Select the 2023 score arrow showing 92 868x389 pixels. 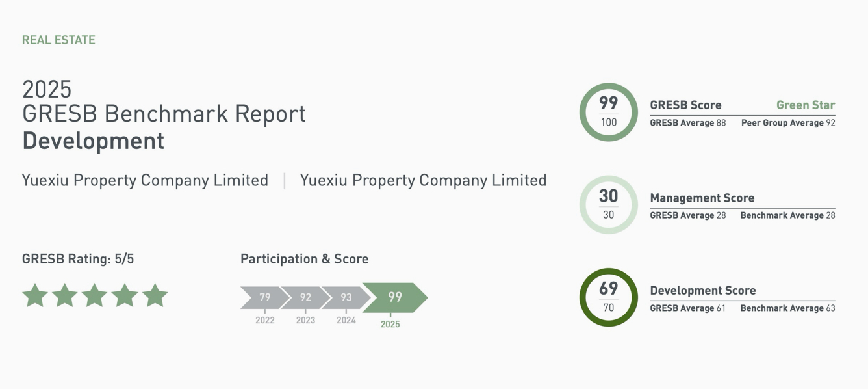click(305, 297)
